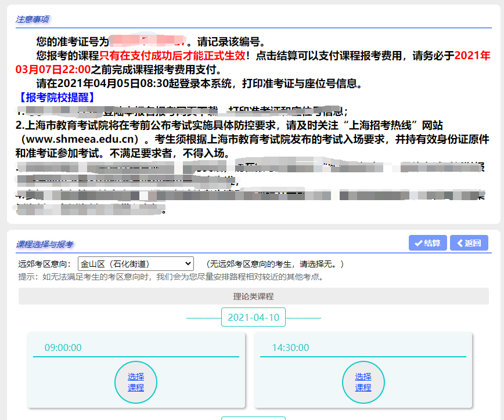Select the circular 选择课程 icon in the 09:00:00 card

click(x=135, y=382)
